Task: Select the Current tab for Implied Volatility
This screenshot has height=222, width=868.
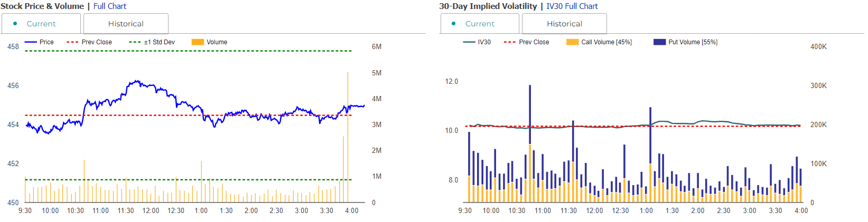Action: click(480, 24)
